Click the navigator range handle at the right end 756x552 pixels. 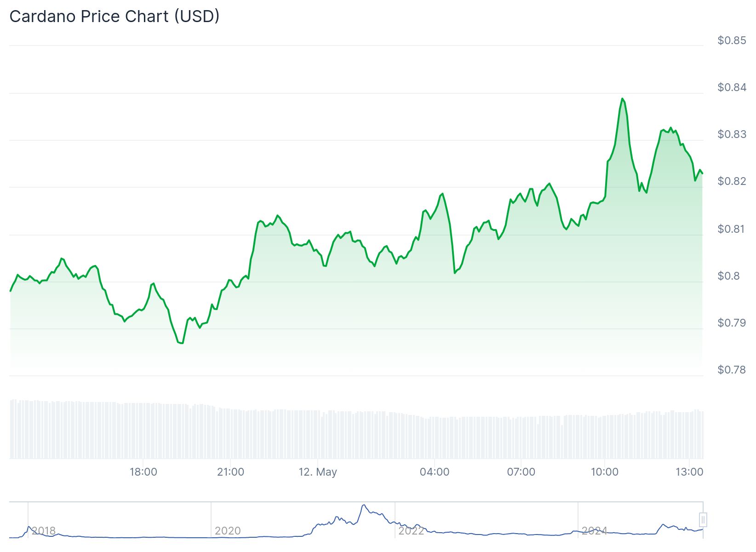pyautogui.click(x=703, y=520)
